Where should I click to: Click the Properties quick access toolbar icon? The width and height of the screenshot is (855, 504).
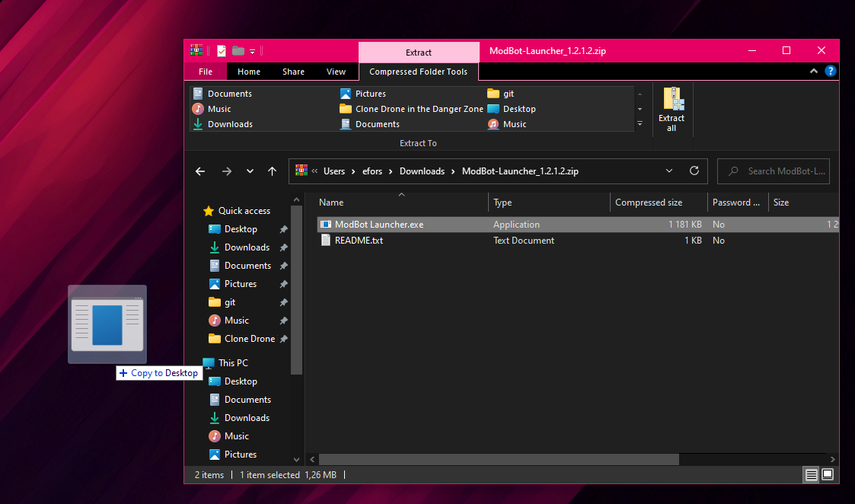coord(222,51)
